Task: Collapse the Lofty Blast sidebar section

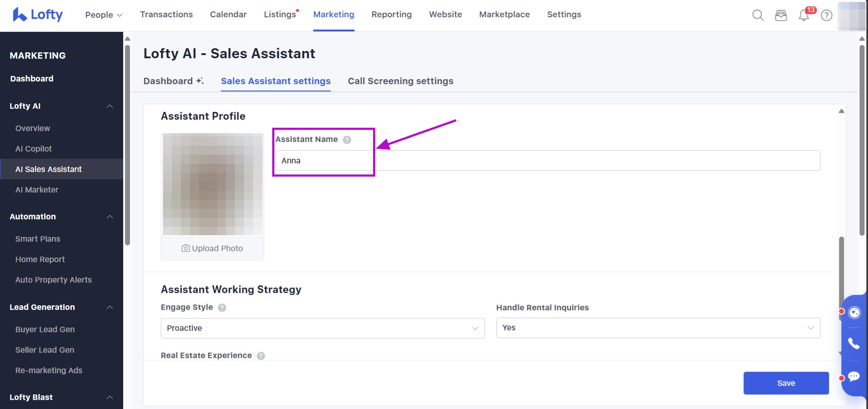Action: click(110, 397)
